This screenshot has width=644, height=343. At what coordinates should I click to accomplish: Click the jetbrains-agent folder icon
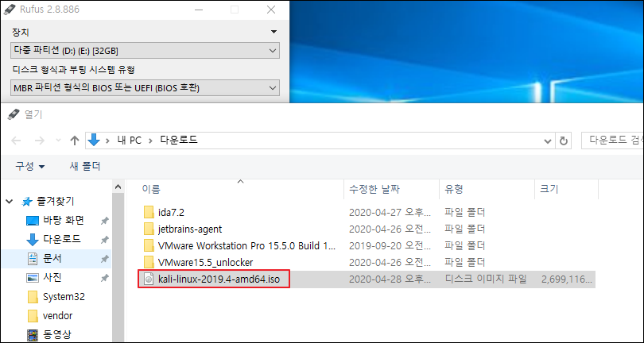point(149,229)
